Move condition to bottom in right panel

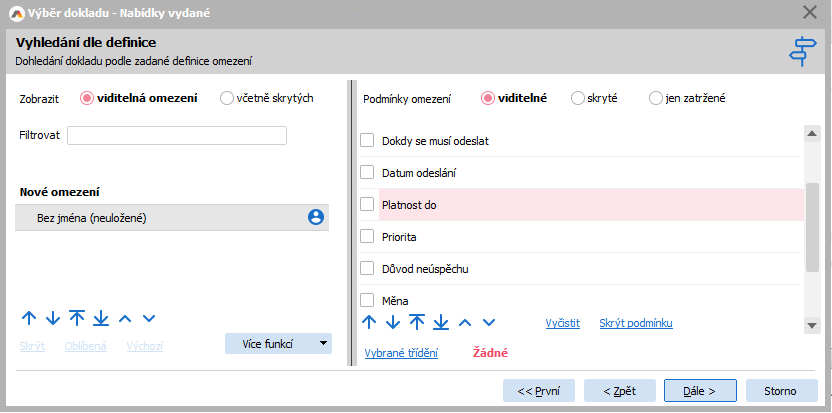(x=441, y=322)
